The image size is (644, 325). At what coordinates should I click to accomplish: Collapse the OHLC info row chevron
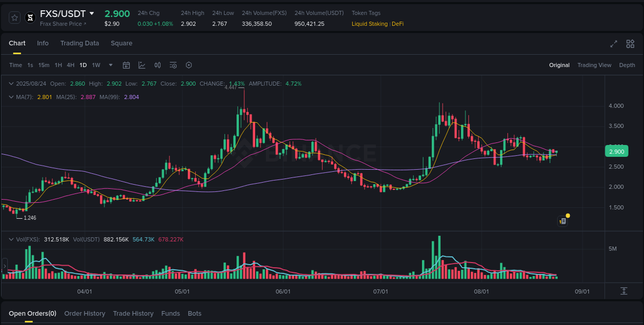tap(11, 83)
